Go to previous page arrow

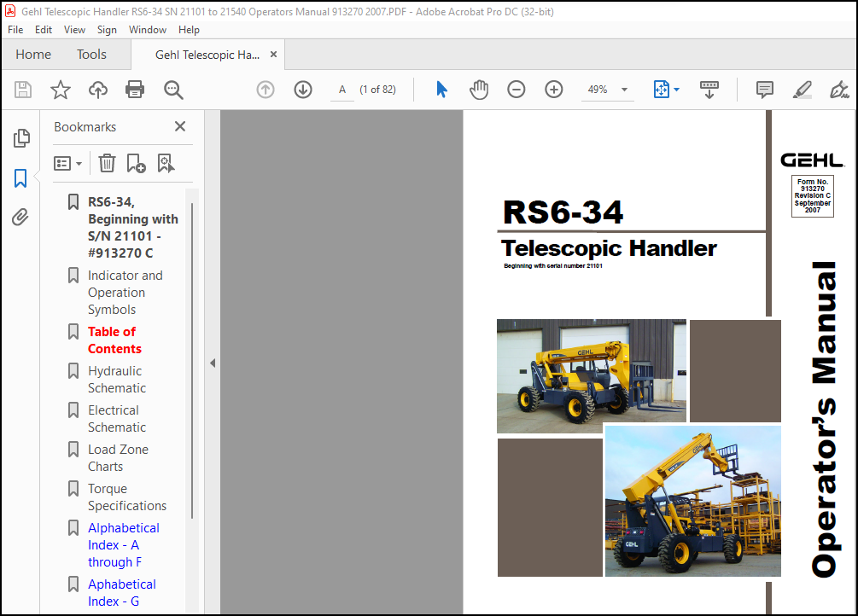tap(266, 90)
